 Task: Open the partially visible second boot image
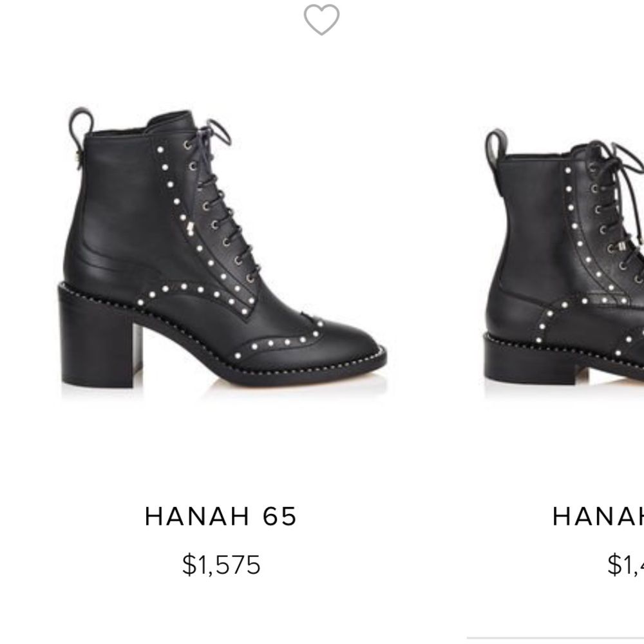(x=567, y=258)
